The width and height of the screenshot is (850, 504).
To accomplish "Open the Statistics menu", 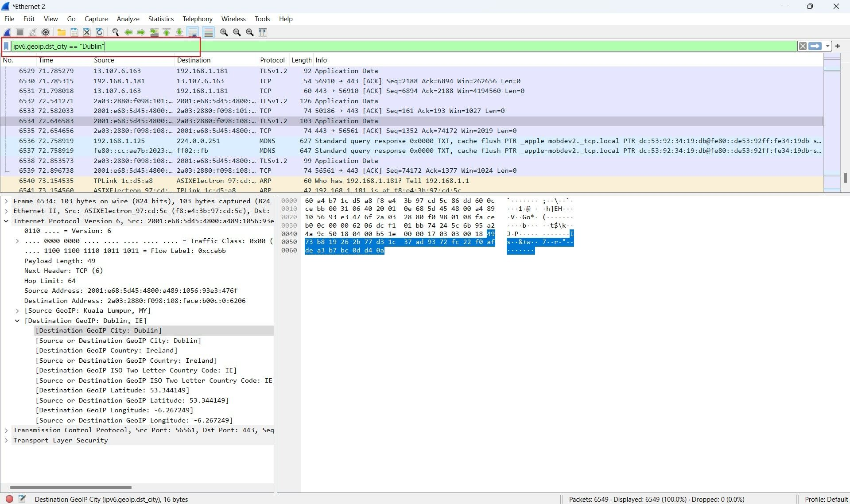I will 160,19.
